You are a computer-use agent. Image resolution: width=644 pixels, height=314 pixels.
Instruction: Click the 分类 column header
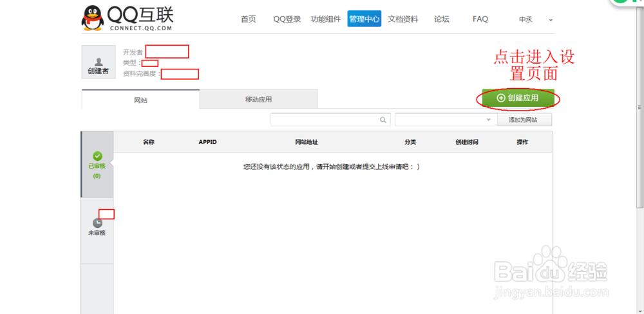coord(410,142)
